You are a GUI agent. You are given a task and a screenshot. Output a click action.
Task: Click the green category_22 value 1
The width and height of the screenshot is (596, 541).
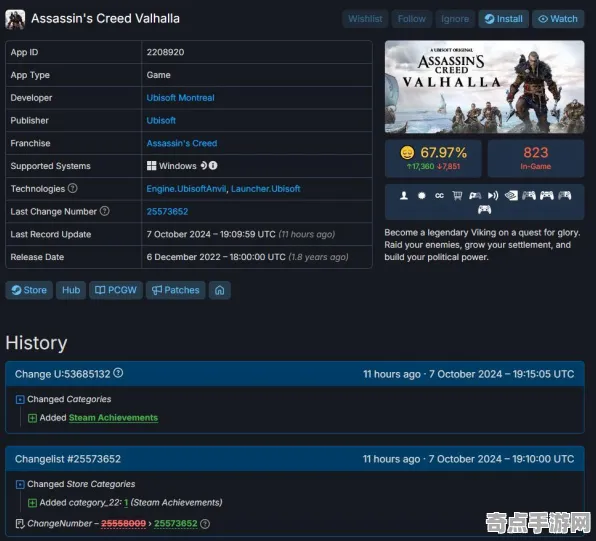coord(126,503)
